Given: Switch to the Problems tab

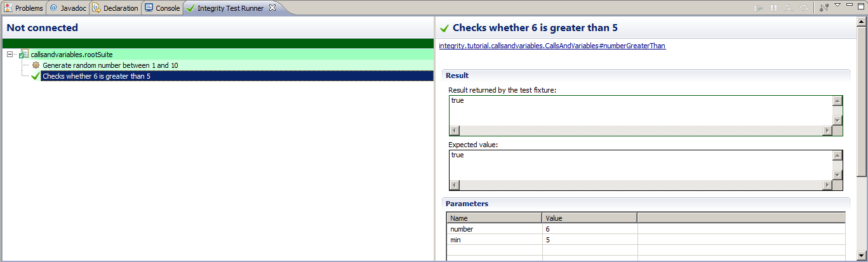Looking at the screenshot, I should [23, 8].
